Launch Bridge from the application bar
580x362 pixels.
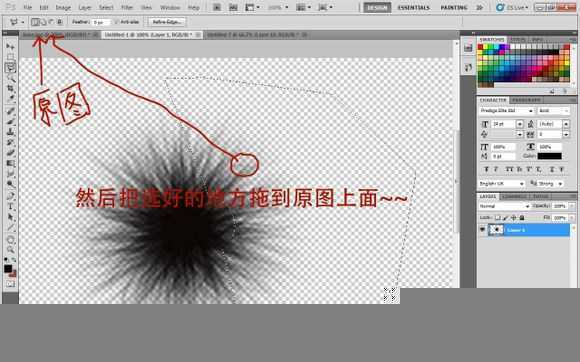tap(217, 7)
